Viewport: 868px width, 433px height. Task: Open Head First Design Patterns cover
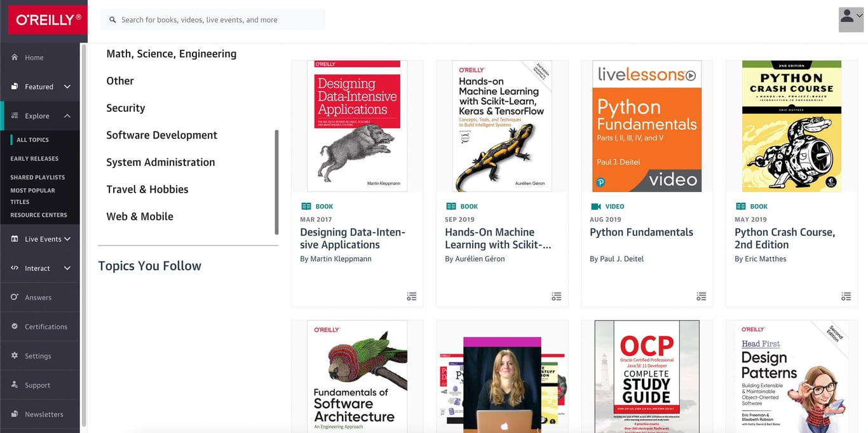[792, 376]
